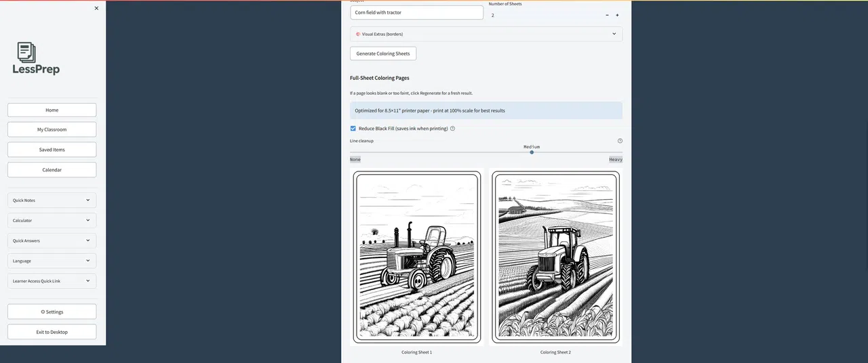The image size is (868, 363).
Task: Toggle the Reduce Black Fill checkbox
Action: (x=353, y=128)
